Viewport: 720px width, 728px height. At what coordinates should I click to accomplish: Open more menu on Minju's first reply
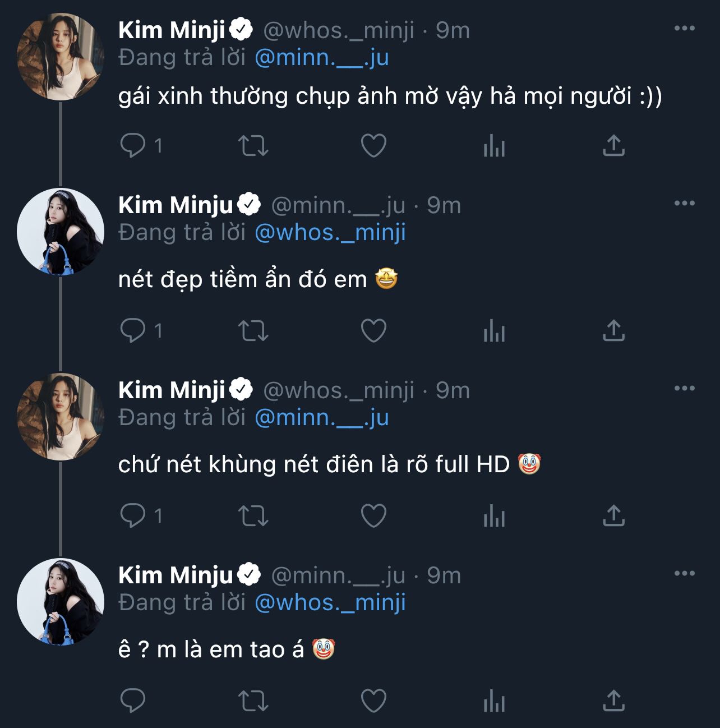[684, 204]
